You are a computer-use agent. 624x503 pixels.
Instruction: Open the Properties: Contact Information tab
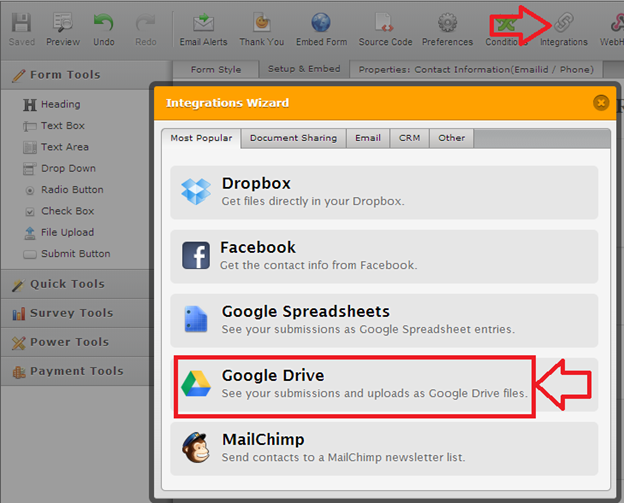pyautogui.click(x=476, y=69)
